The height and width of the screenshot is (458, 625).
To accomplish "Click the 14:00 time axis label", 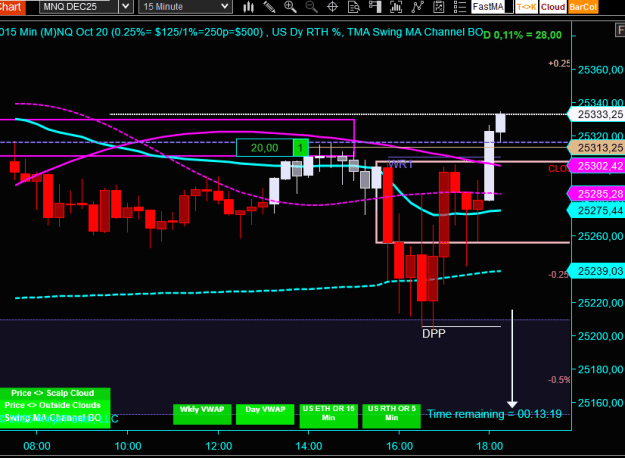I will click(309, 446).
